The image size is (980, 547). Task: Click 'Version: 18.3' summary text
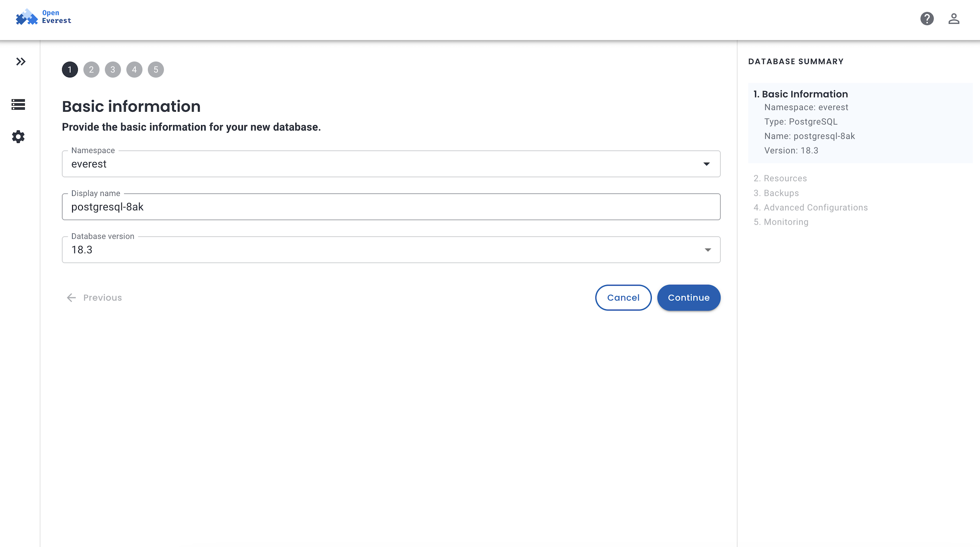coord(791,151)
